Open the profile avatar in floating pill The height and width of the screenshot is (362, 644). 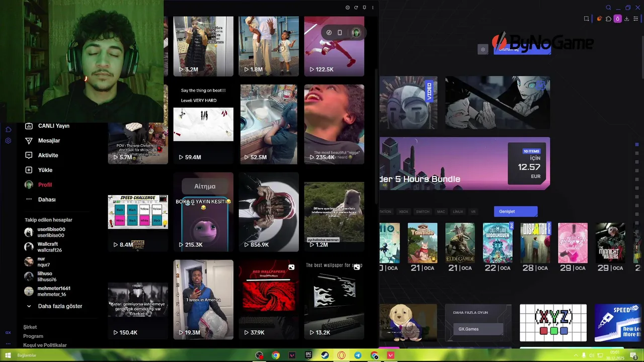click(x=356, y=33)
